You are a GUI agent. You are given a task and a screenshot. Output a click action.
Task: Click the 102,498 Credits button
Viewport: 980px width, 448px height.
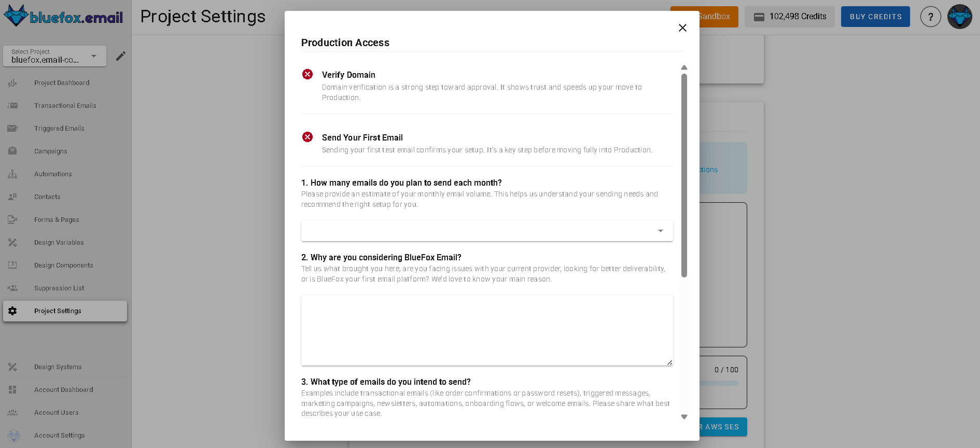(790, 17)
